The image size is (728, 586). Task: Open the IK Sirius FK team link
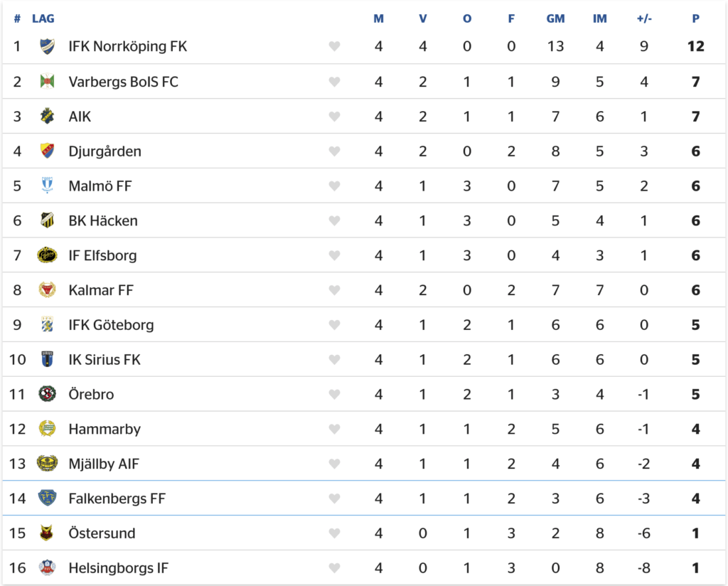105,359
